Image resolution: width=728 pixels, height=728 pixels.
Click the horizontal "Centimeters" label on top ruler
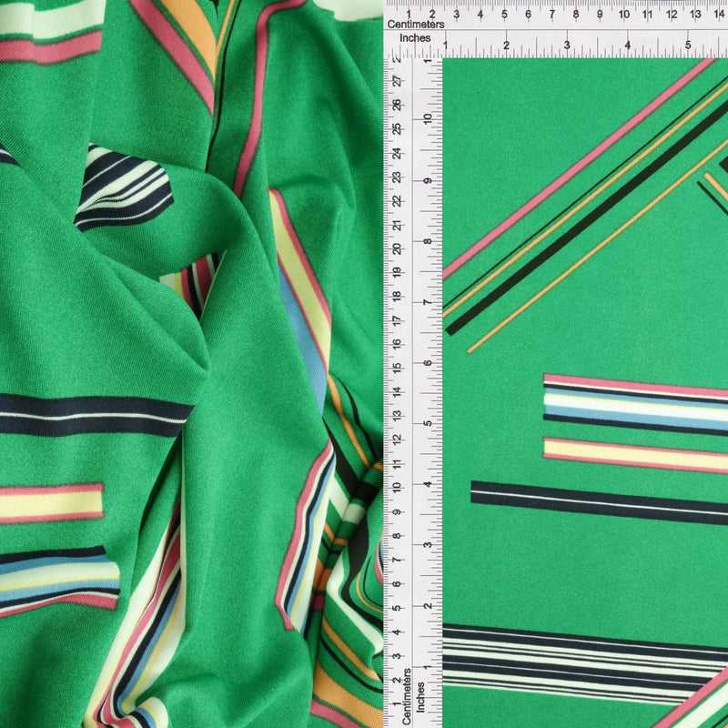[x=416, y=25]
